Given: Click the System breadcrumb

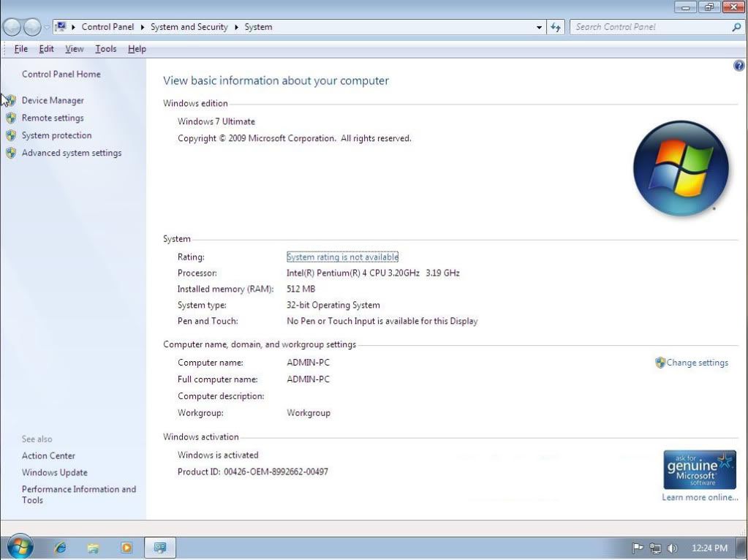Looking at the screenshot, I should coord(259,27).
